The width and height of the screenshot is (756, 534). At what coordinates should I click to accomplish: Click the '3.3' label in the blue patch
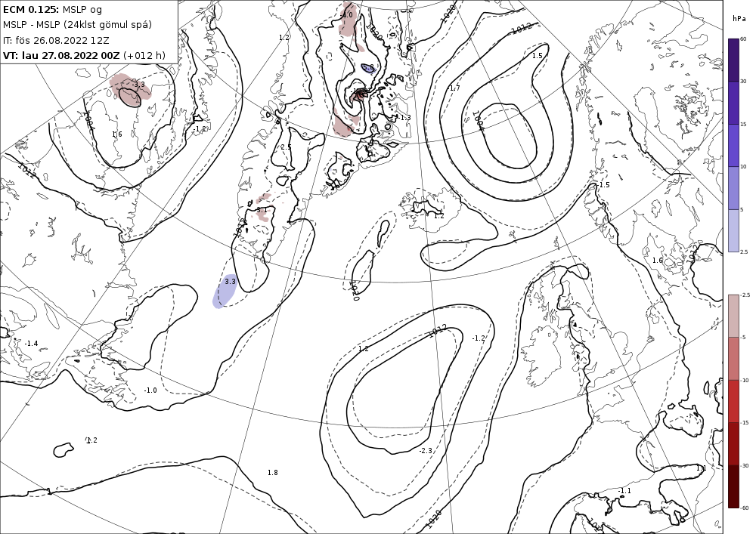[x=231, y=281]
